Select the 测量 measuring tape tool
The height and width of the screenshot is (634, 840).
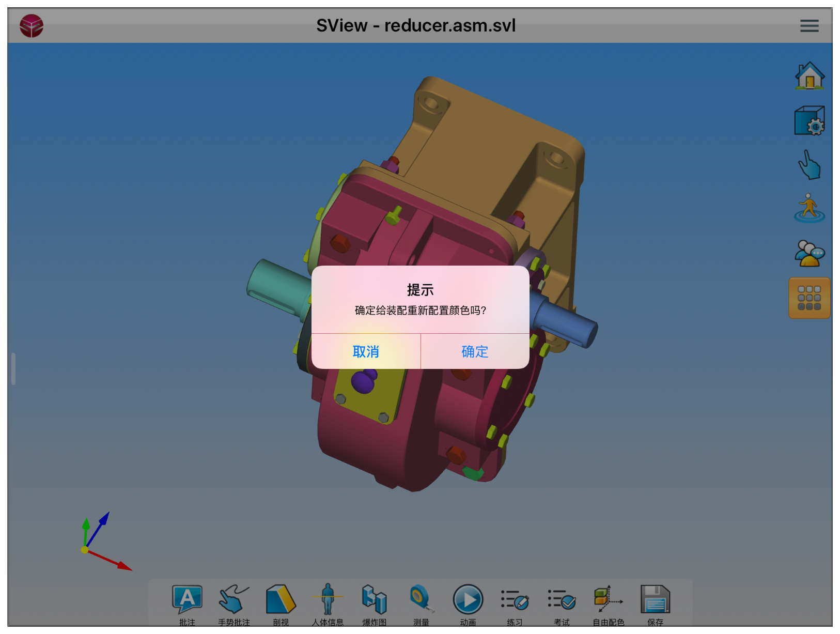(421, 600)
